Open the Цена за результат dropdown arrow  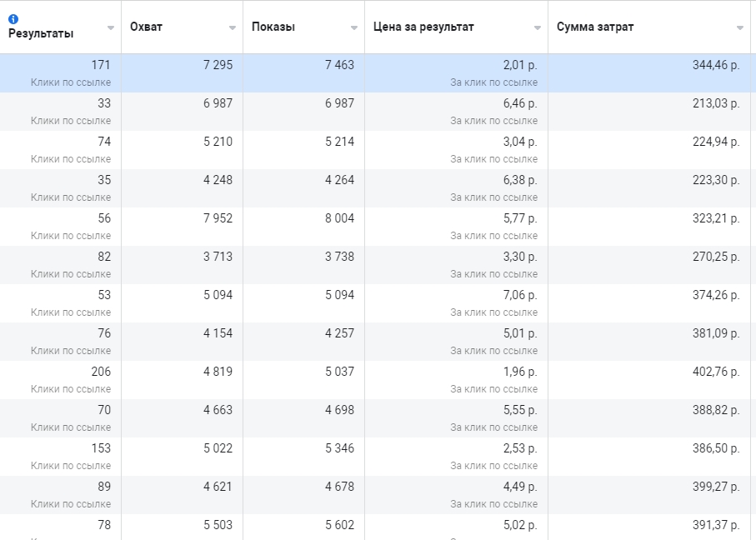(x=538, y=28)
